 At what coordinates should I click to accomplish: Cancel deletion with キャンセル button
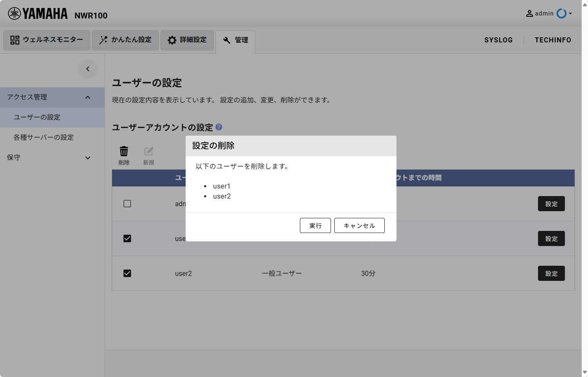359,225
